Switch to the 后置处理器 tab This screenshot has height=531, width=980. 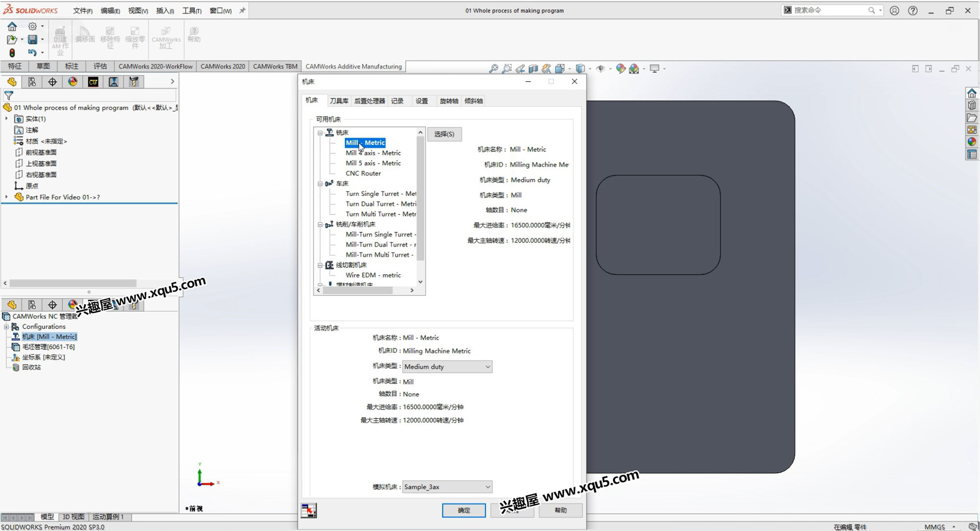point(369,101)
